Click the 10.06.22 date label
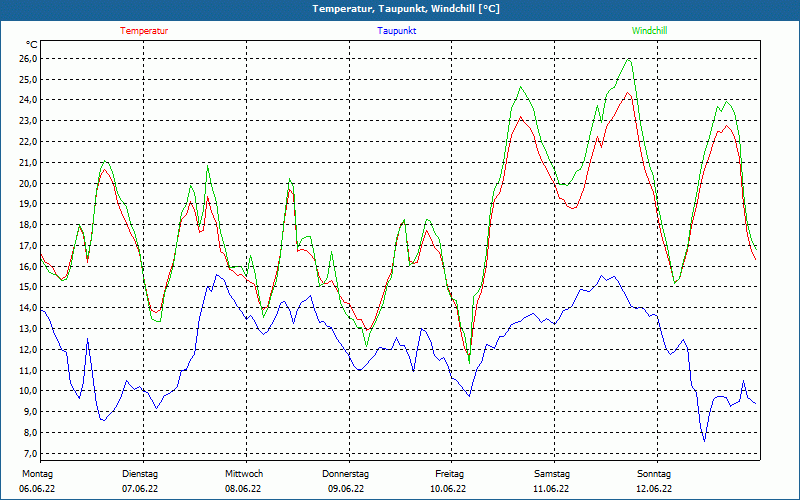800x500 pixels. click(x=448, y=489)
